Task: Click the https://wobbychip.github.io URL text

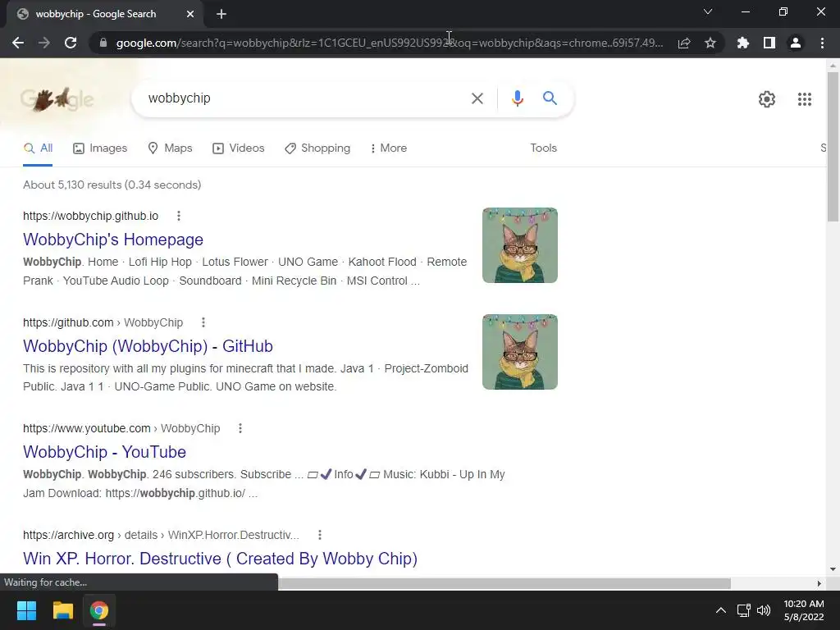Action: (90, 216)
